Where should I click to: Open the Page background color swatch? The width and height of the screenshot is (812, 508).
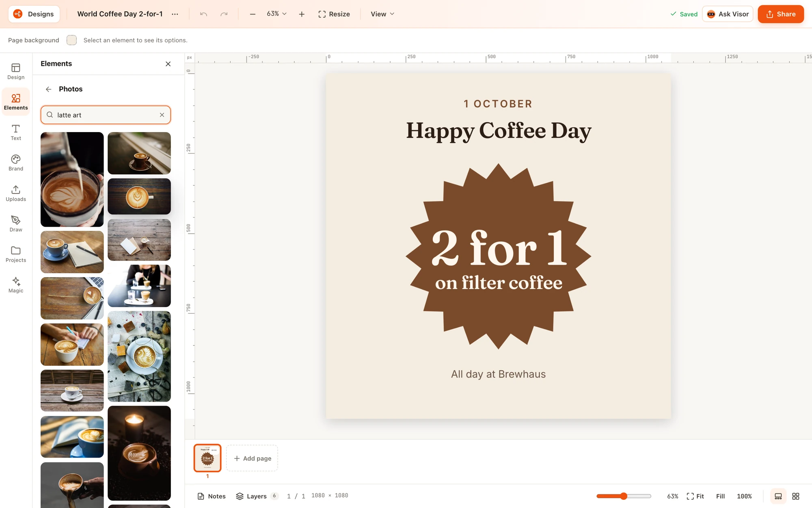[71, 40]
